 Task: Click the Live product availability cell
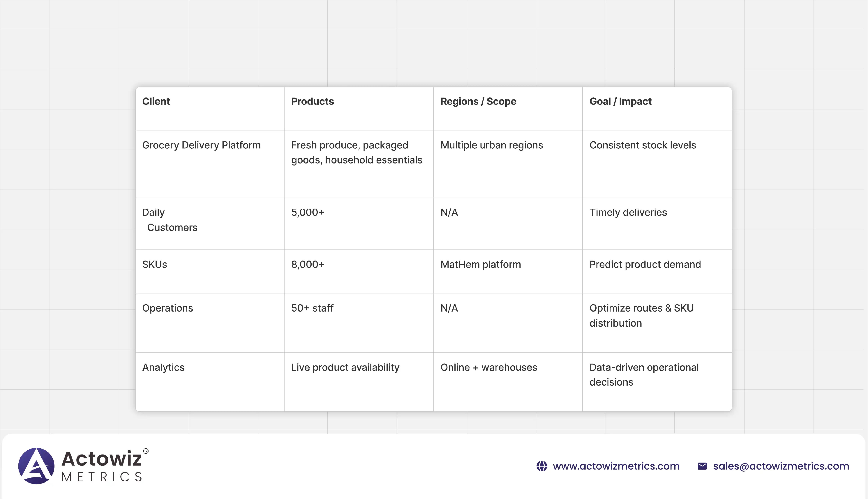(x=345, y=367)
